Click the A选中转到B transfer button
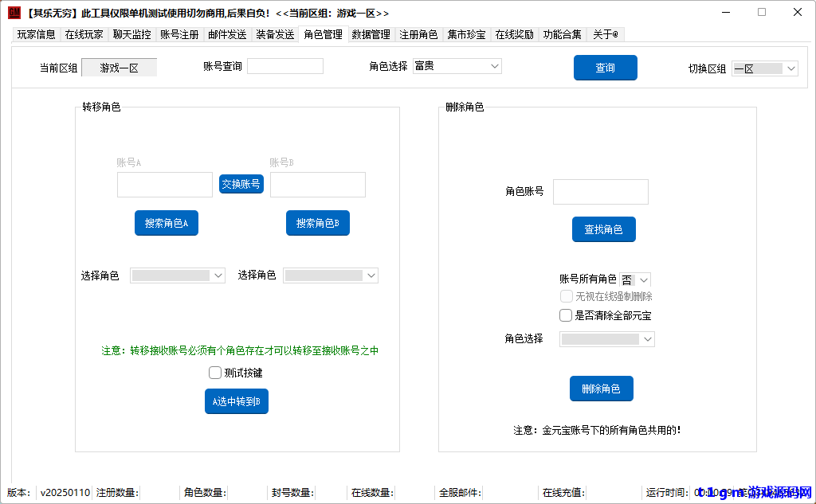The height and width of the screenshot is (504, 816). click(236, 401)
